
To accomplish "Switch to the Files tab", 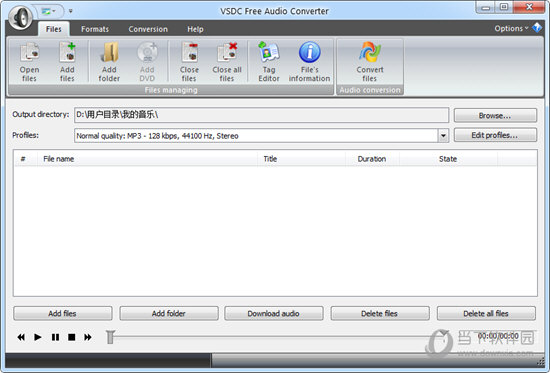I will tap(54, 29).
